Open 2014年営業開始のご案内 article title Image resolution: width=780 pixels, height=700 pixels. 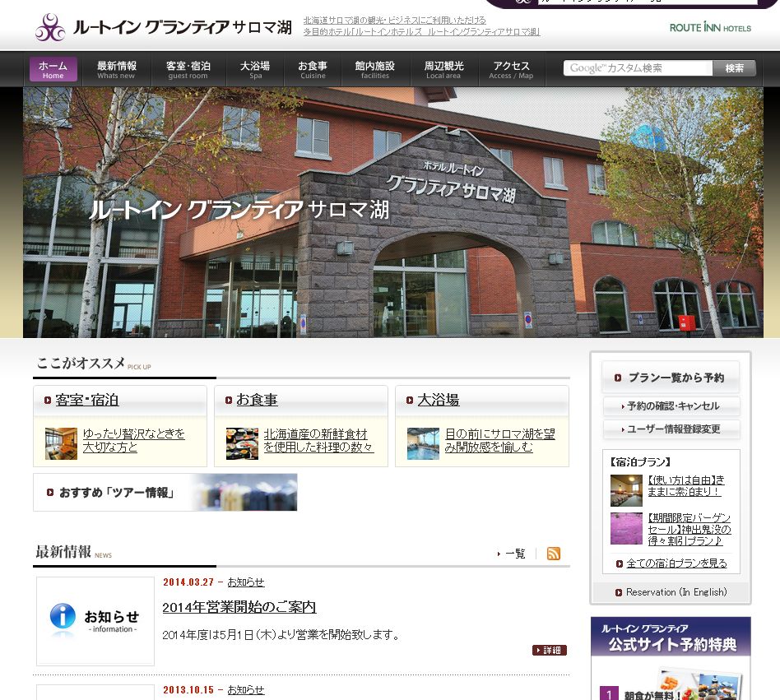(239, 607)
